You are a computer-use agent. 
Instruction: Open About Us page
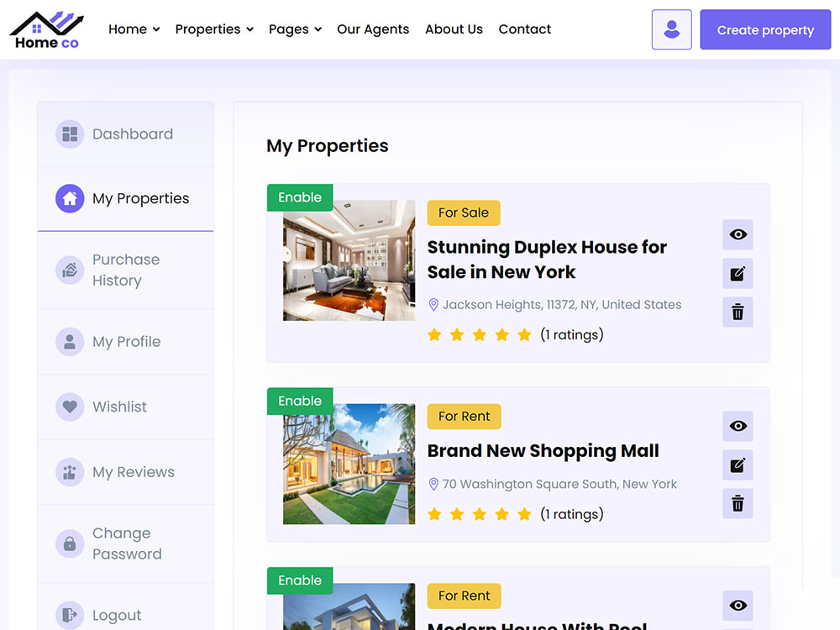click(454, 29)
